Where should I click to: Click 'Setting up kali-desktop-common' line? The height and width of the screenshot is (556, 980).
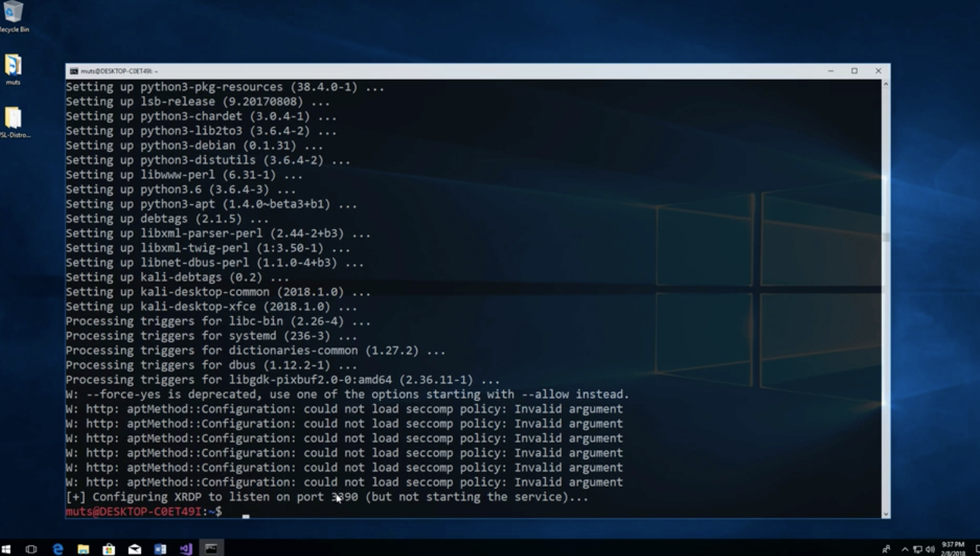(218, 292)
